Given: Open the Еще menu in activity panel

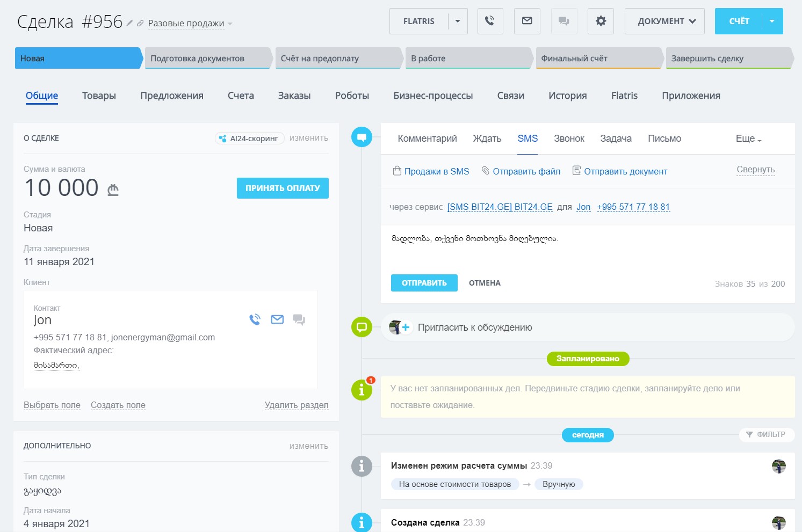Looking at the screenshot, I should point(748,139).
